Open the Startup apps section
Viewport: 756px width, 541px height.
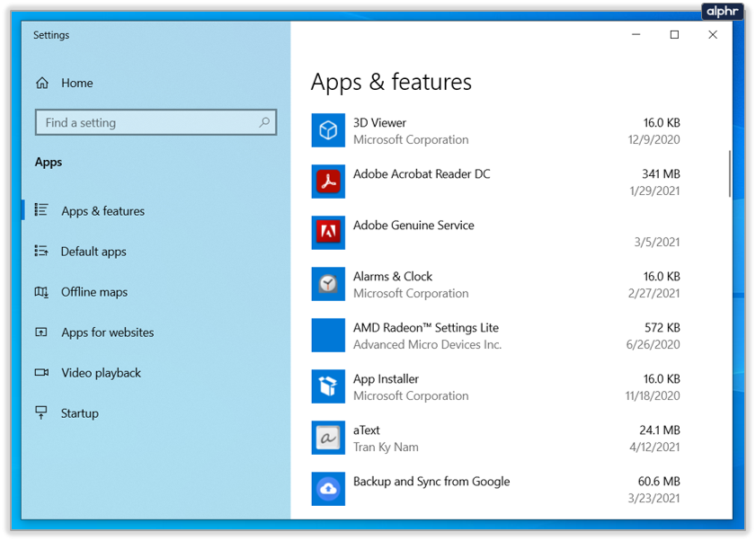pos(79,413)
